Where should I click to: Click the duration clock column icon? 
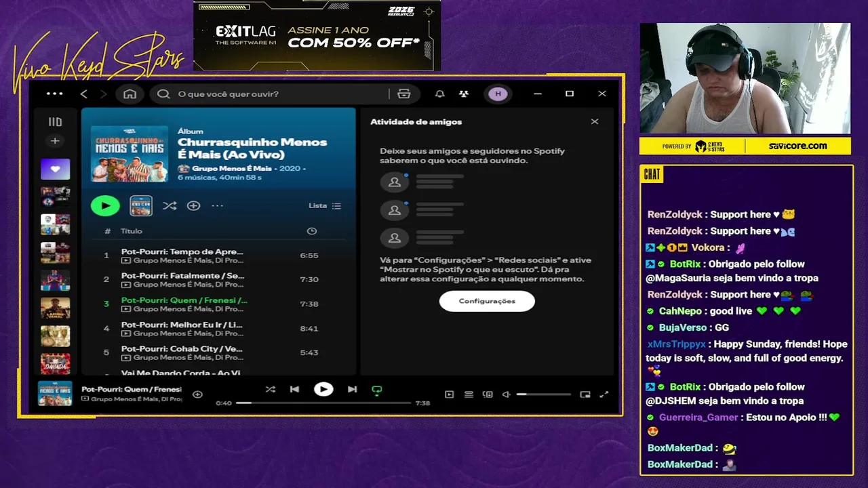pos(312,231)
